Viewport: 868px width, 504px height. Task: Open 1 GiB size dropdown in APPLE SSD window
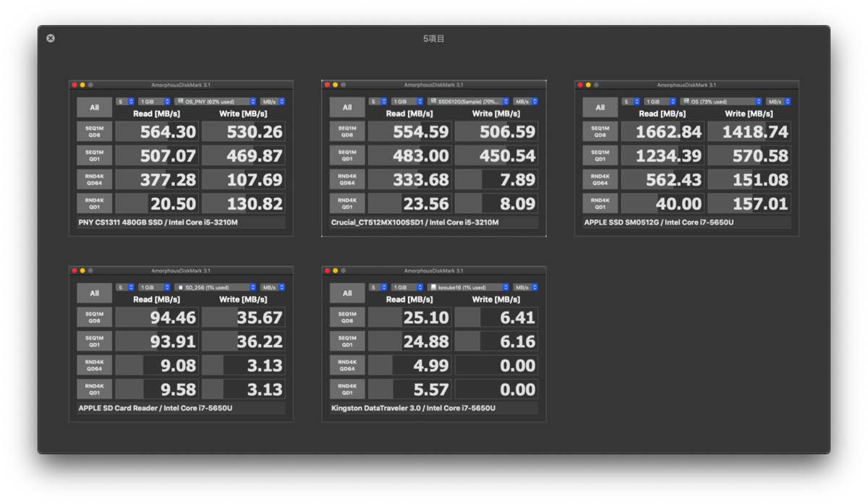tap(660, 102)
